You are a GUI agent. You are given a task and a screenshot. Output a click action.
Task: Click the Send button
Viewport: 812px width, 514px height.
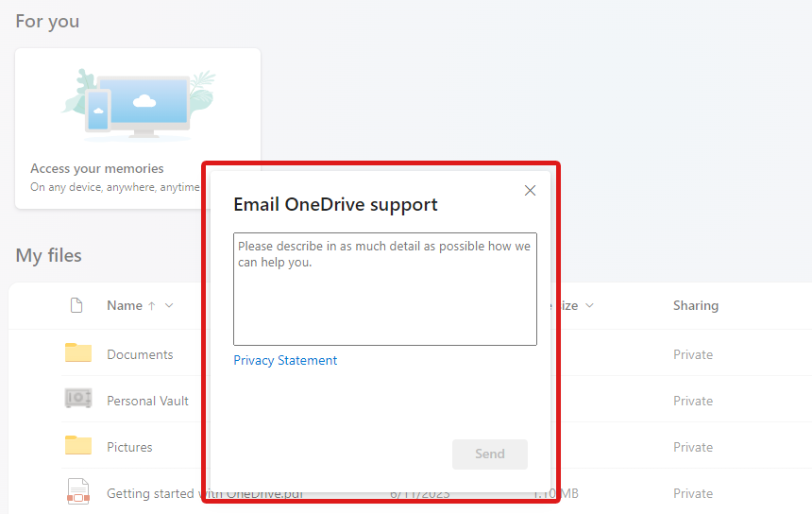point(489,454)
